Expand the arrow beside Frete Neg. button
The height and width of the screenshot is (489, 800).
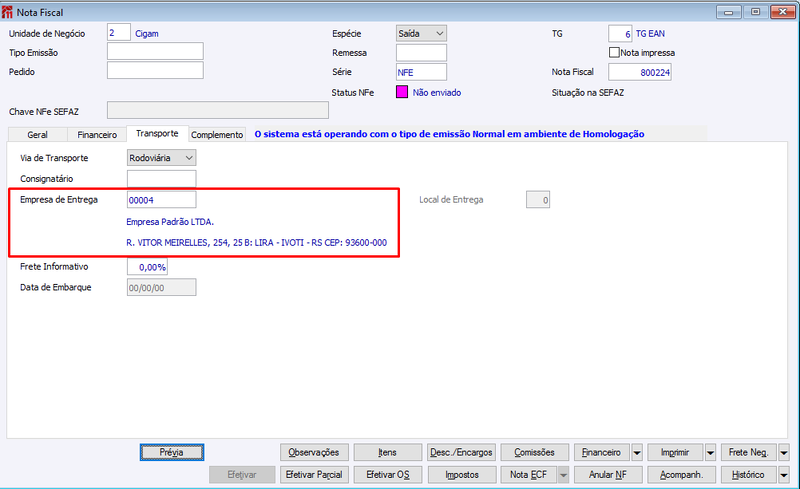[x=784, y=452]
